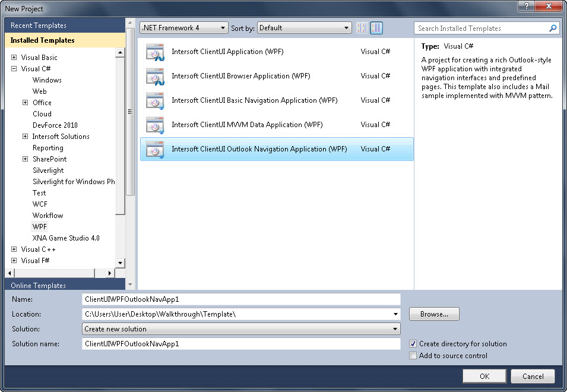Screen dimensions: 567x392
Task: Open the Create new solution dropdown
Action: [x=241, y=328]
